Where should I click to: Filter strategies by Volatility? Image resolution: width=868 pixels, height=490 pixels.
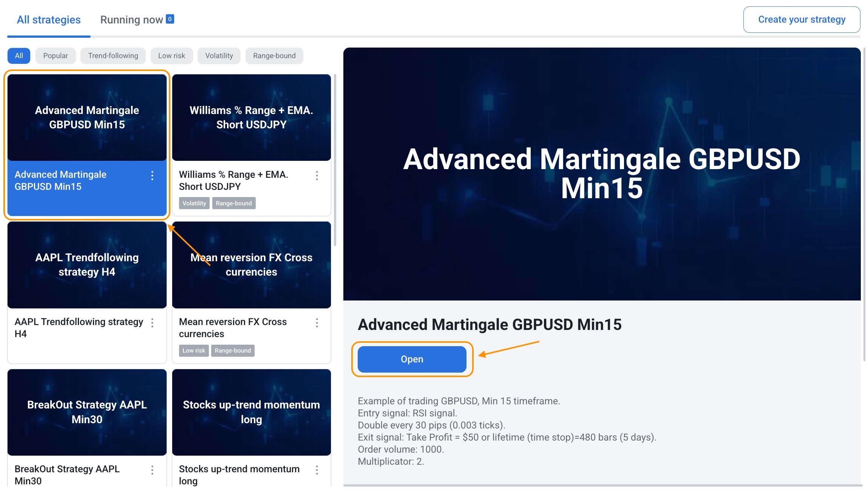[x=219, y=56]
